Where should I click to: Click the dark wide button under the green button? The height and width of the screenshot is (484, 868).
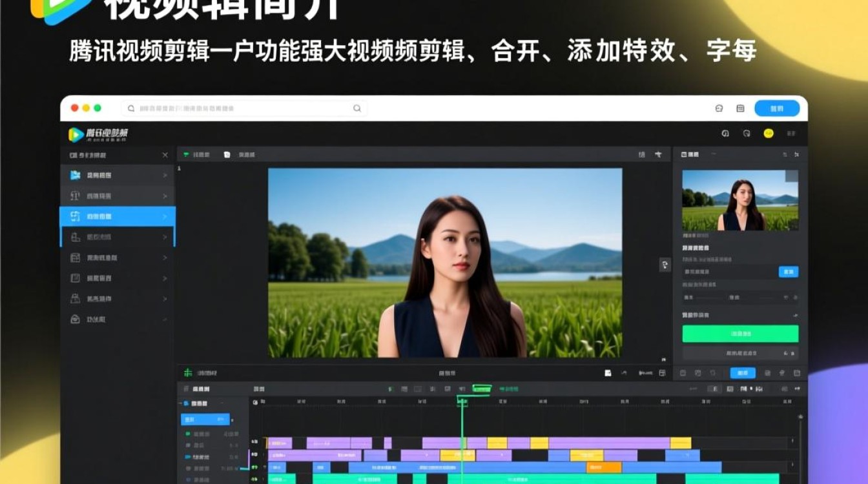click(x=740, y=354)
